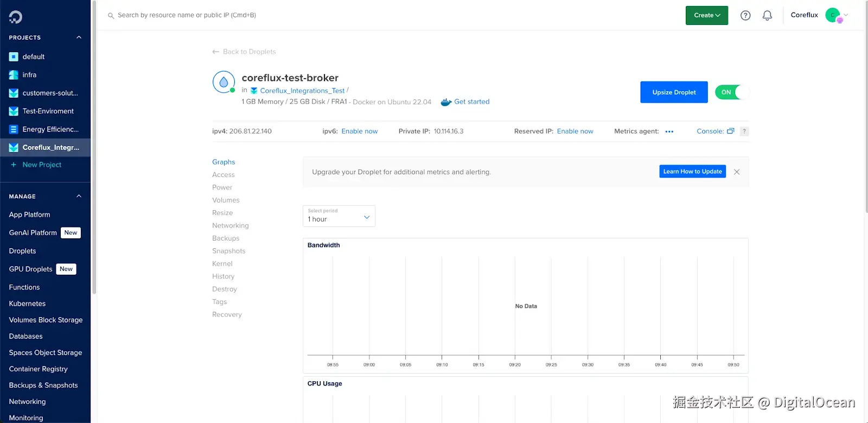
Task: Click the DigitalOcean logo icon
Action: [15, 17]
